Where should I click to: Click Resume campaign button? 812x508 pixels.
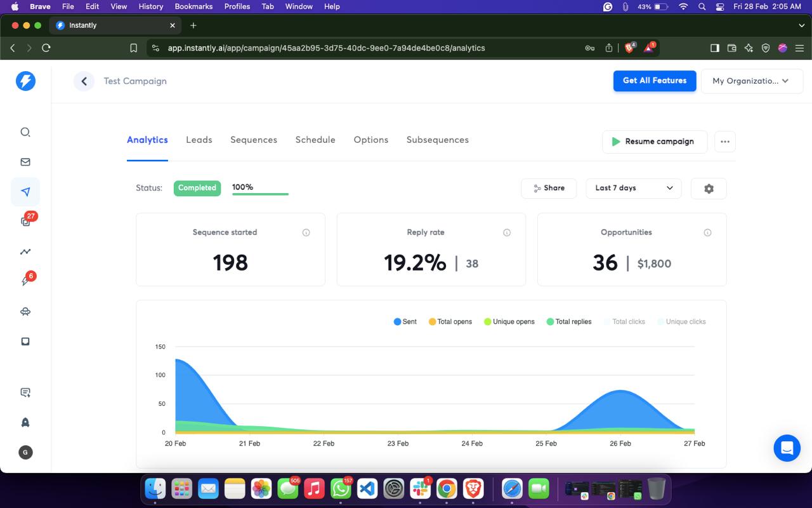click(x=655, y=142)
